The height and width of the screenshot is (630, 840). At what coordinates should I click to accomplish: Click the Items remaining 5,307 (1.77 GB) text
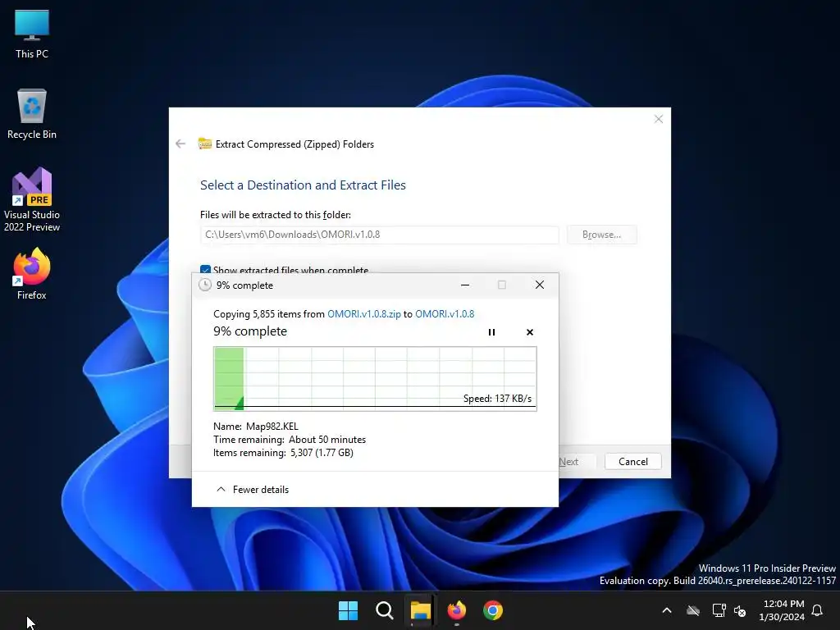(283, 453)
